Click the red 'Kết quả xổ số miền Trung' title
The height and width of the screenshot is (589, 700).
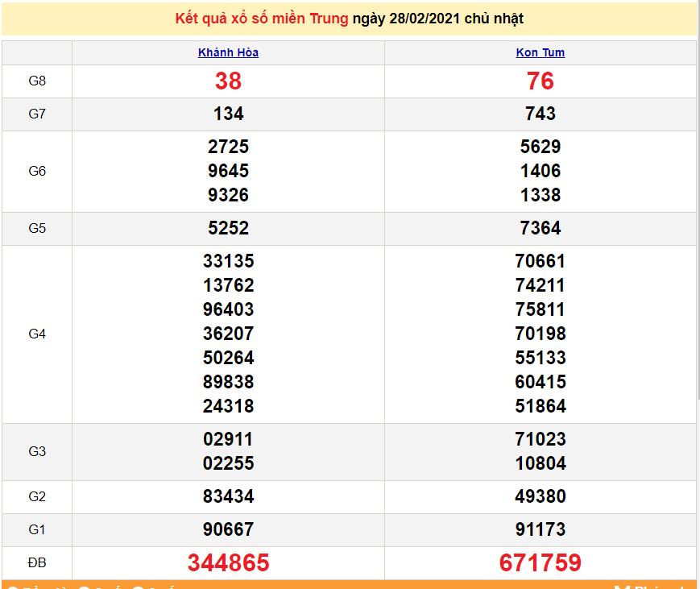click(x=262, y=19)
